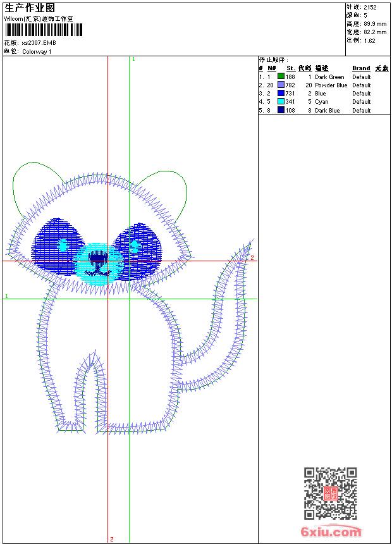Viewport: 392px width, 544px height.
Task: Click stitch count 341 in row 4
Action: click(x=290, y=102)
